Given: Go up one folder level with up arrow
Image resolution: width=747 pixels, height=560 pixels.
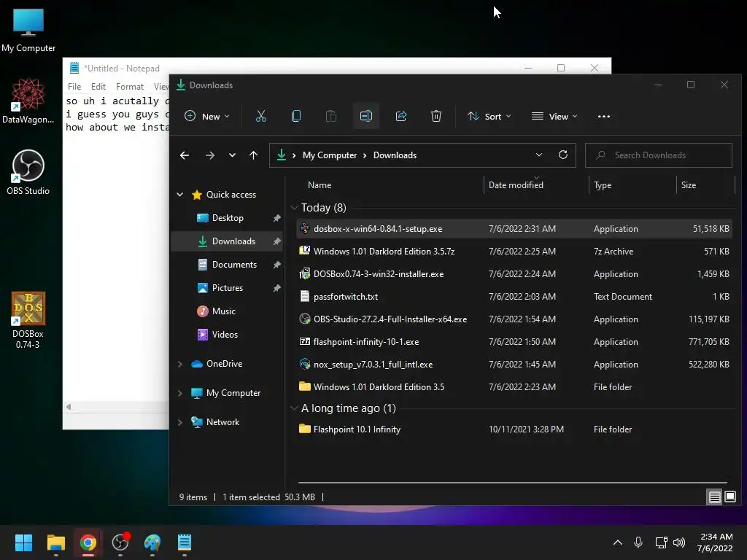Looking at the screenshot, I should point(253,155).
